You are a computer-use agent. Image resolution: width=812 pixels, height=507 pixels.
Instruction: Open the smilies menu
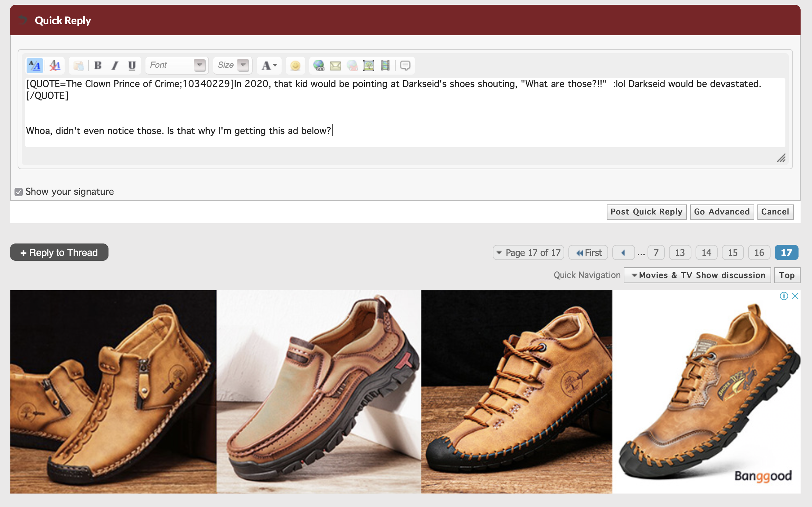(295, 65)
